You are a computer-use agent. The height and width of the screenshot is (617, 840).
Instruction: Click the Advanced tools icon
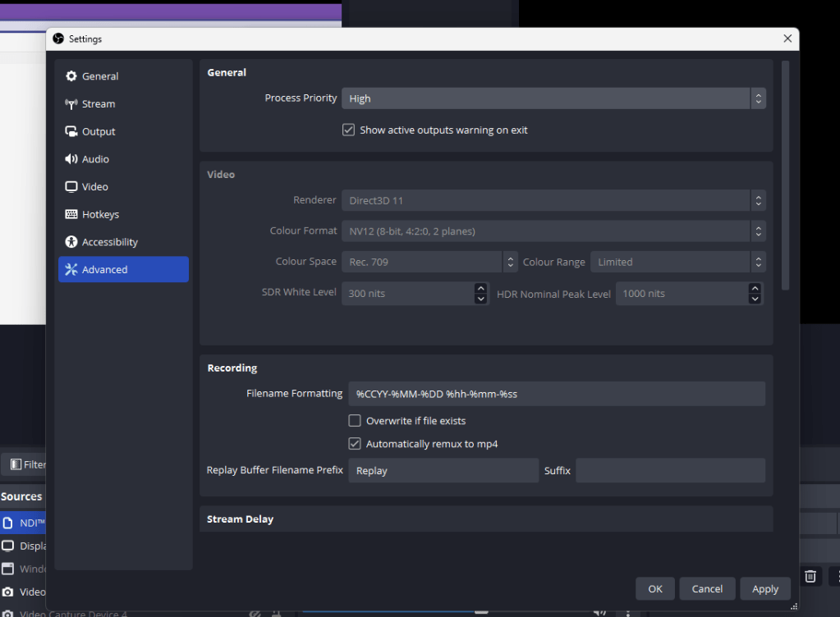(71, 269)
